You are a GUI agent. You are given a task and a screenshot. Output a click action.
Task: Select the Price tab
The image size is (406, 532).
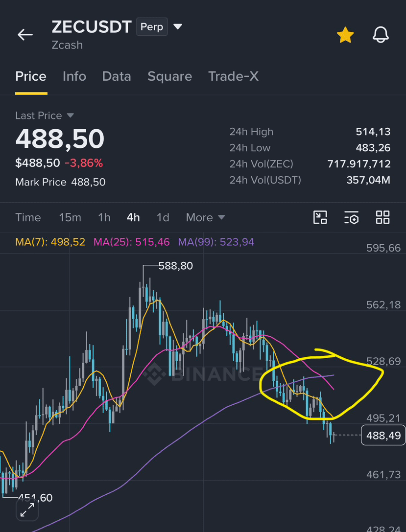[31, 76]
